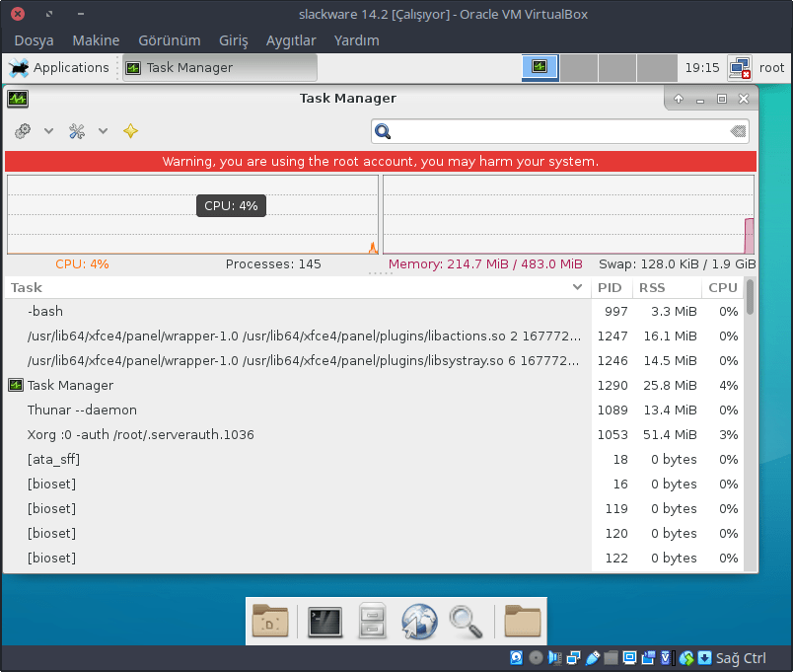Select the libactions.so wrapper process row
This screenshot has height=672, width=793.
[374, 336]
